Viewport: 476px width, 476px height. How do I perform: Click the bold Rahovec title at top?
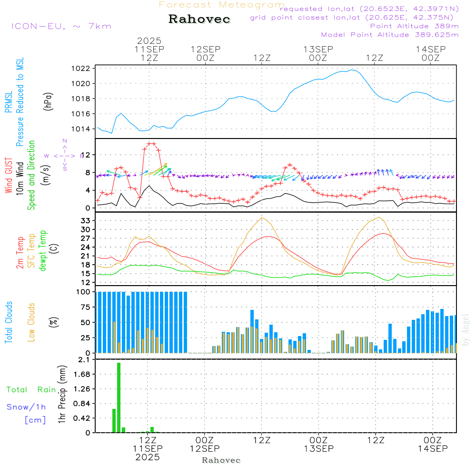[199, 20]
